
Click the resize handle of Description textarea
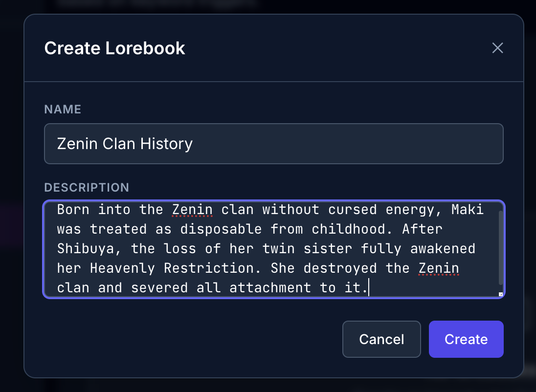point(500,294)
